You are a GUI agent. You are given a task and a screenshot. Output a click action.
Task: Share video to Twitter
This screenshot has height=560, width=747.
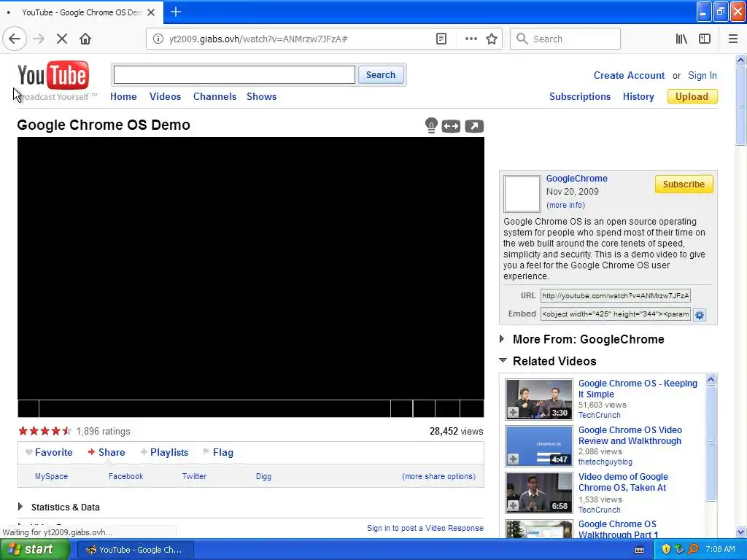coord(194,476)
